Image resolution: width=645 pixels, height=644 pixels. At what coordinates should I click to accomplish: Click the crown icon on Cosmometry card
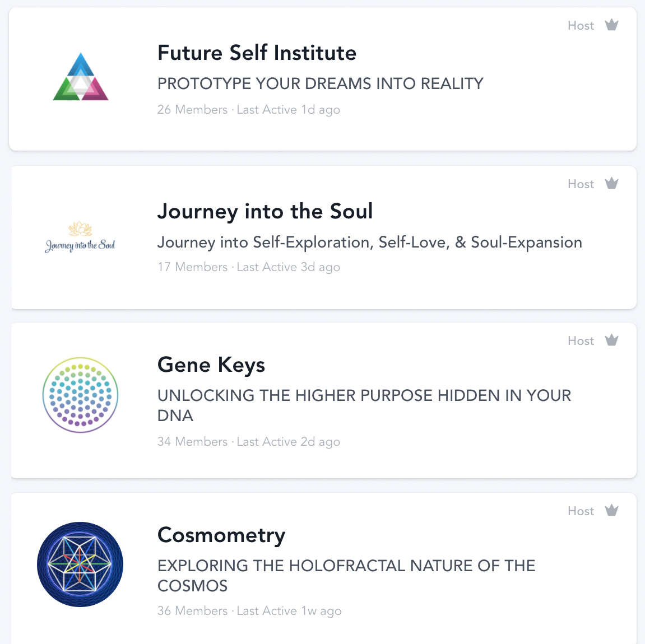pyautogui.click(x=612, y=510)
